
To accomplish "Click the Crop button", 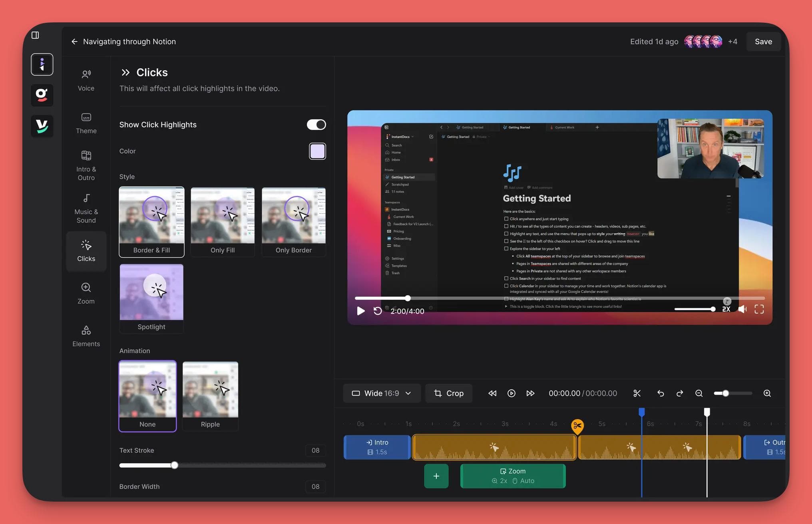I will click(x=448, y=393).
